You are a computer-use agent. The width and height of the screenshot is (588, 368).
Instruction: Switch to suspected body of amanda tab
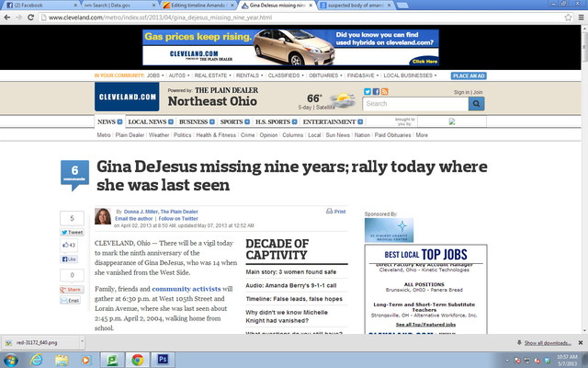356,6
